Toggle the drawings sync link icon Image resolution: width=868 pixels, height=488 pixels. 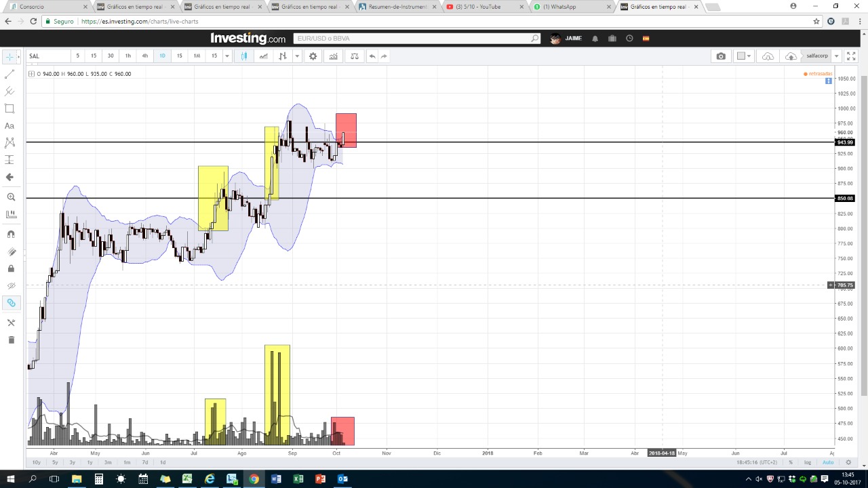click(x=10, y=303)
